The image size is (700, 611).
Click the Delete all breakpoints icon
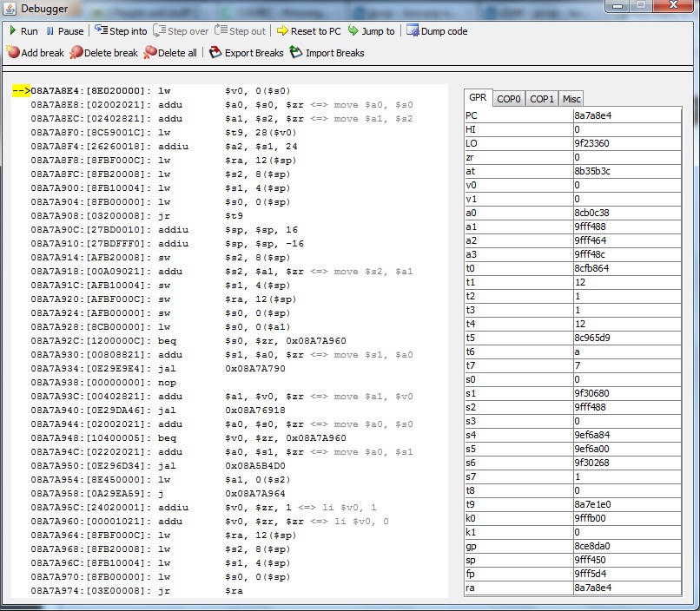[x=150, y=53]
